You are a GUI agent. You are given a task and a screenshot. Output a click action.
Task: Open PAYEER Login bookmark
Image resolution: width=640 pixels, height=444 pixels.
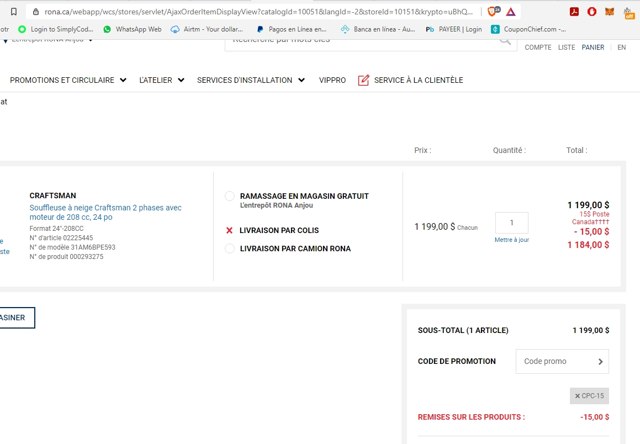pos(453,29)
